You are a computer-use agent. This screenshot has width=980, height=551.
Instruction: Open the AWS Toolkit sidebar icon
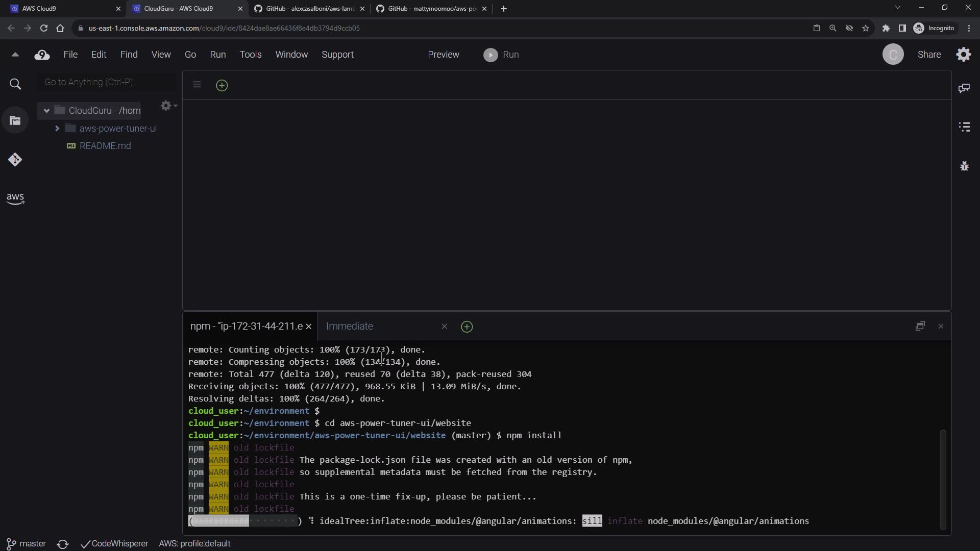pos(15,198)
